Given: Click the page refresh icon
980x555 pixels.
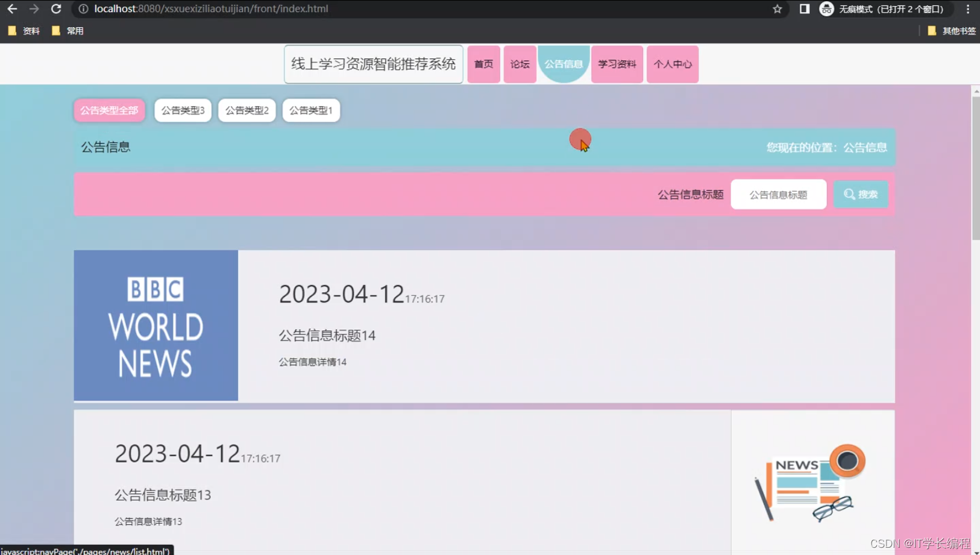Looking at the screenshot, I should pos(55,9).
